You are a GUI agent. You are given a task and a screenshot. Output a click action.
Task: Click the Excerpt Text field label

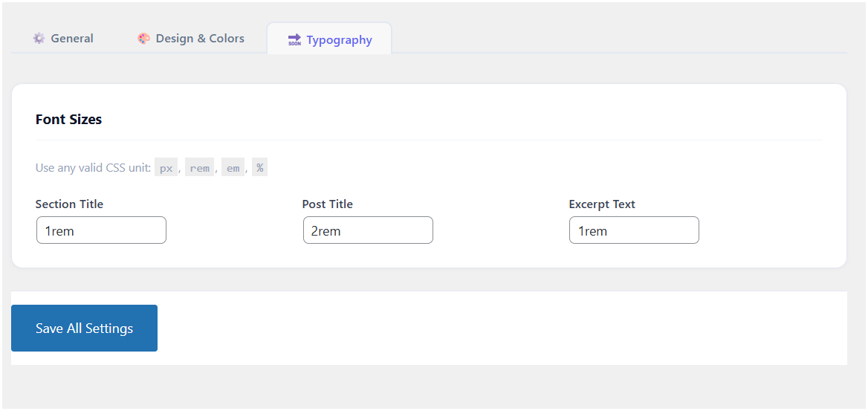(602, 204)
